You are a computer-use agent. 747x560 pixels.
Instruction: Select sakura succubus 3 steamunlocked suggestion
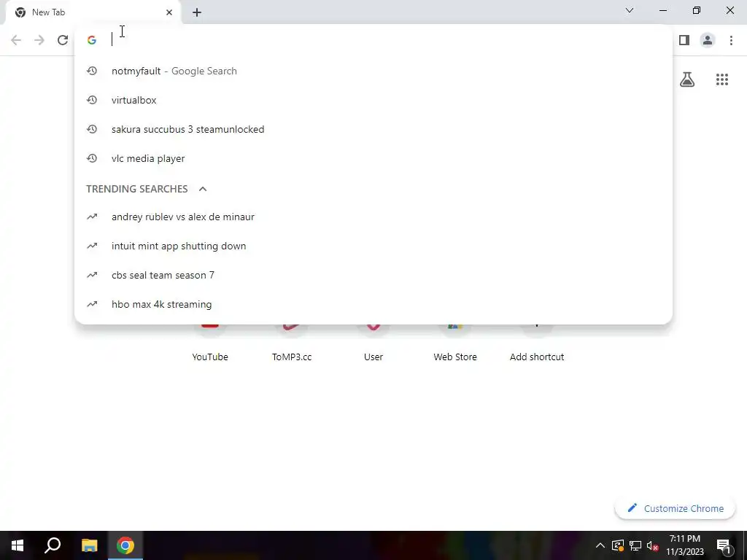coord(373,129)
